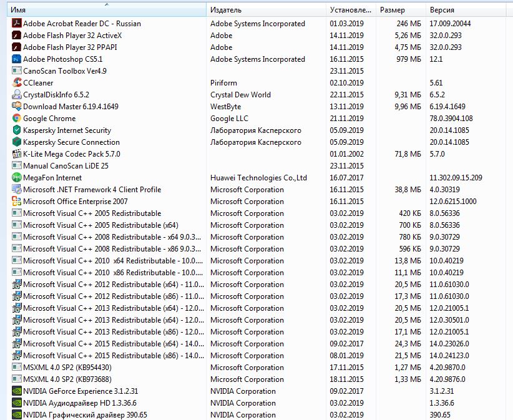Click the MSXML 4.0 SP2 (KB954430) icon
Screen dimensions: 513x420
coord(16,368)
